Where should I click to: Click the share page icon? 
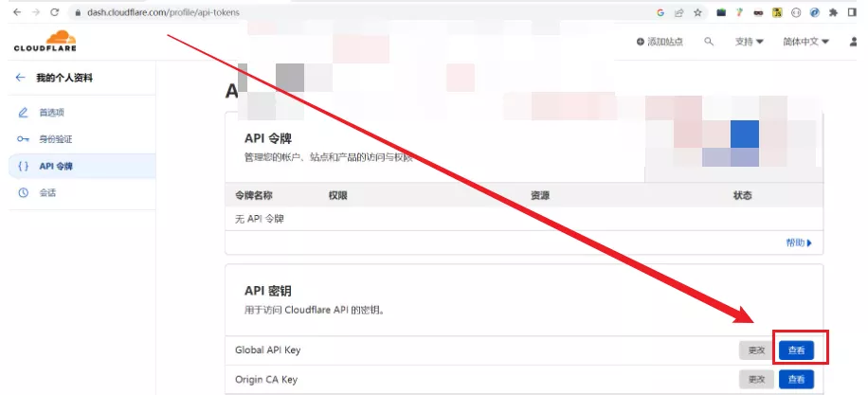678,12
